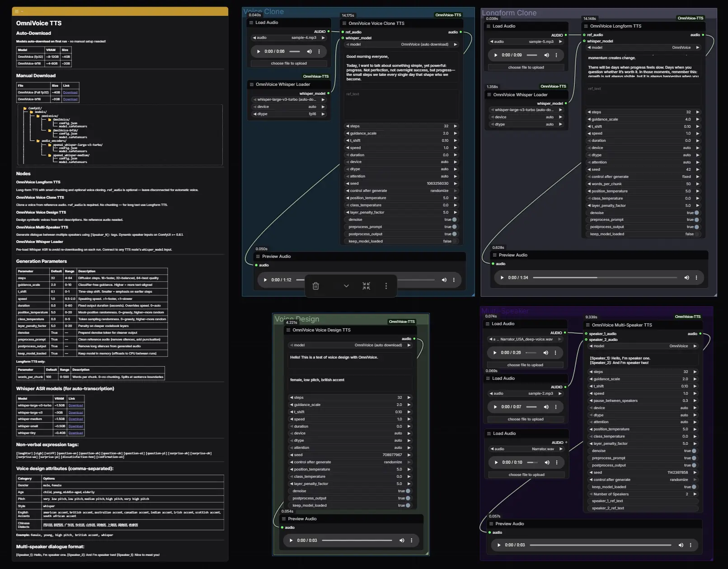Click the OmniVoice-bf16 Download link

pos(70,99)
